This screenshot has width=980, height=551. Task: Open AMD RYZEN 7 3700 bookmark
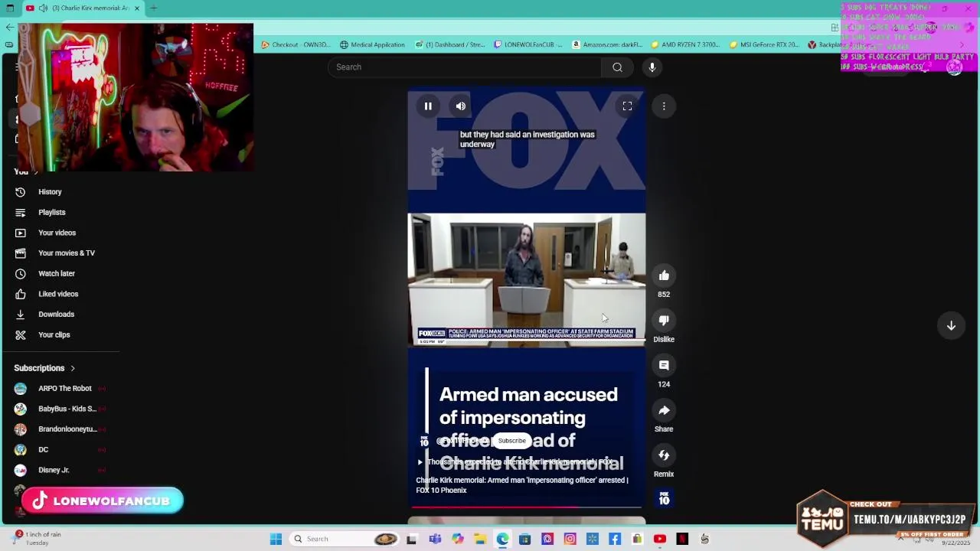click(685, 44)
